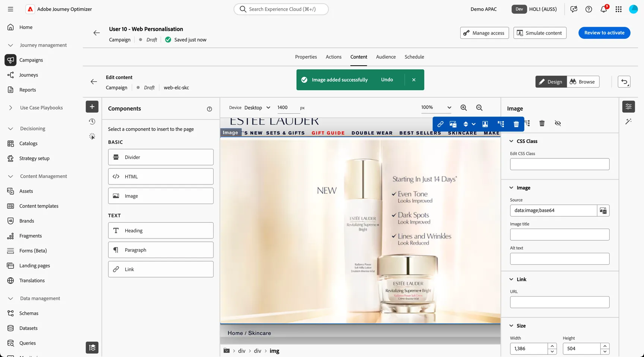Zoom out of the canvas
This screenshot has height=357, width=644.
tap(479, 108)
